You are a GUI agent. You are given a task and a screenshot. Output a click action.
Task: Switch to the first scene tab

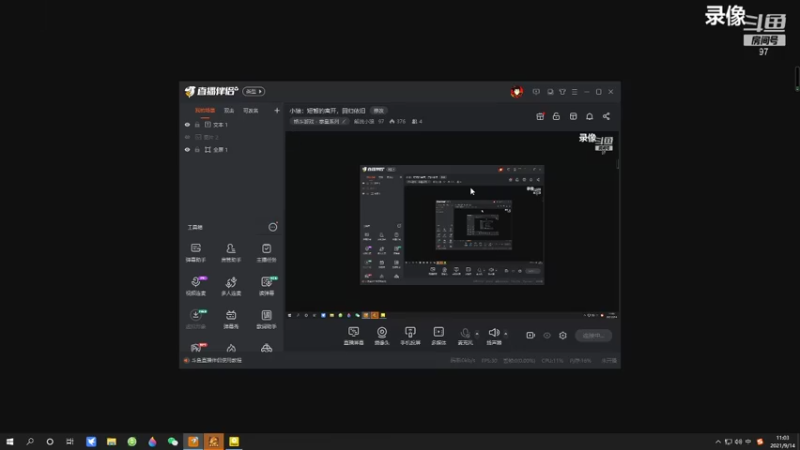click(x=205, y=111)
